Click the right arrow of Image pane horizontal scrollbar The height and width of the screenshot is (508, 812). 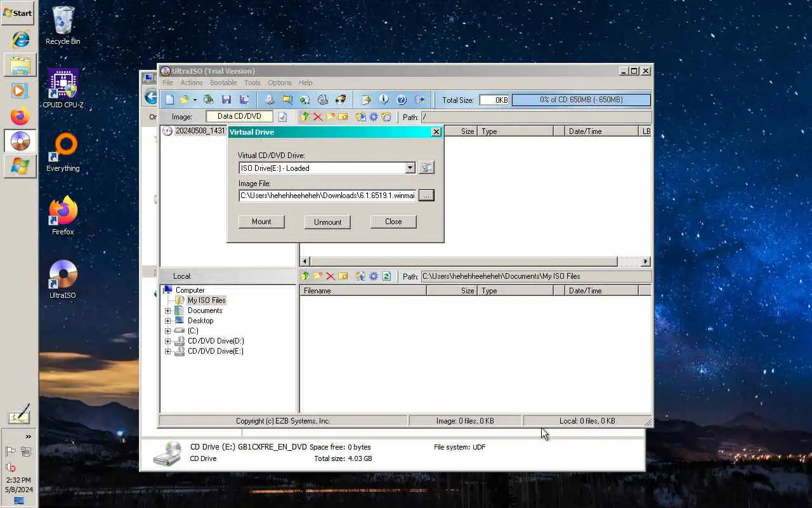point(646,262)
